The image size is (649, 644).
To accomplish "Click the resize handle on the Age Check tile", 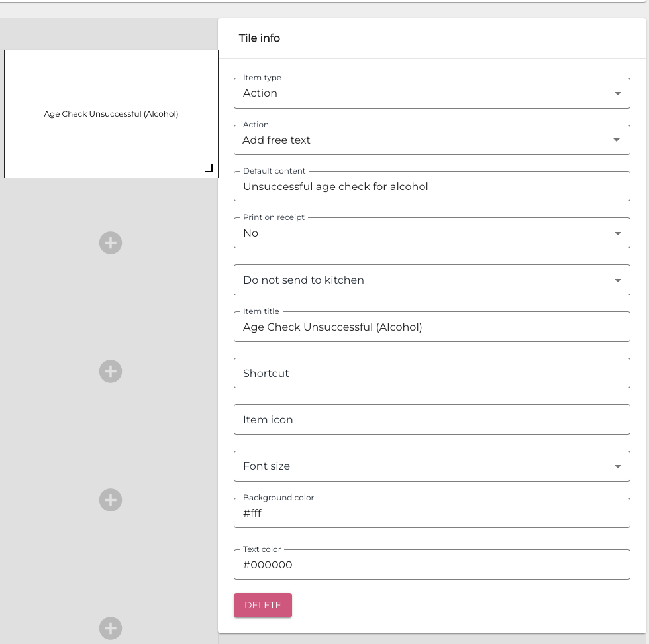I will coord(209,168).
